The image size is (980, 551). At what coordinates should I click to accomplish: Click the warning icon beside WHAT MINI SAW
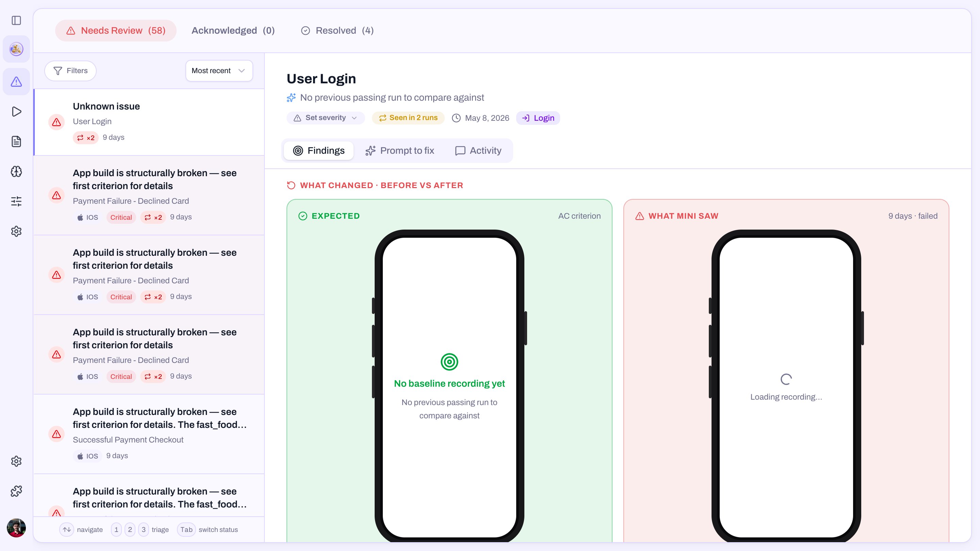click(640, 216)
